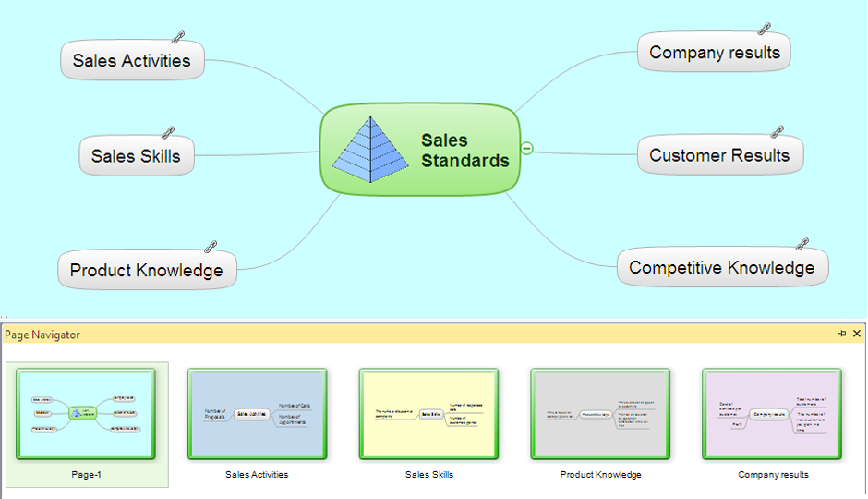Viewport: 868px width, 499px height.
Task: Open the Sales Skills page thumbnail
Action: coord(429,414)
